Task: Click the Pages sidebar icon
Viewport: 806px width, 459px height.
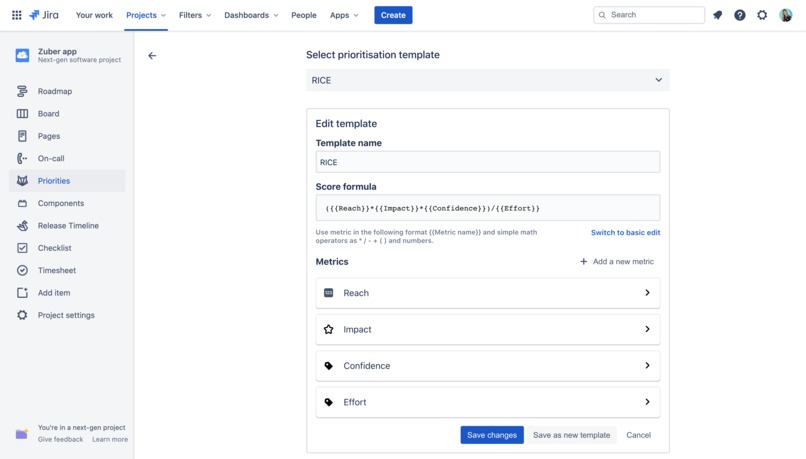Action: [22, 136]
